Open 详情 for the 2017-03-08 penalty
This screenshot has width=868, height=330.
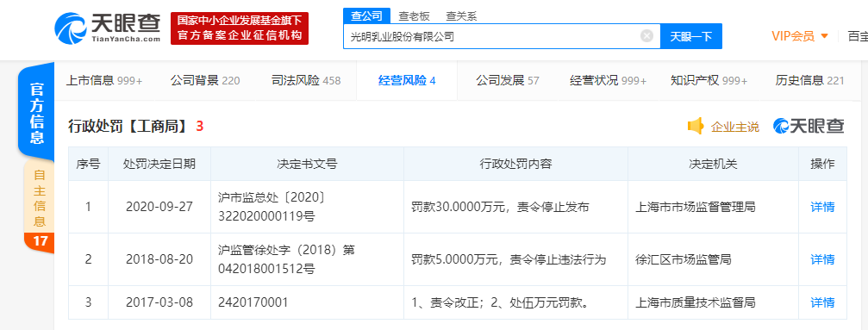822,302
